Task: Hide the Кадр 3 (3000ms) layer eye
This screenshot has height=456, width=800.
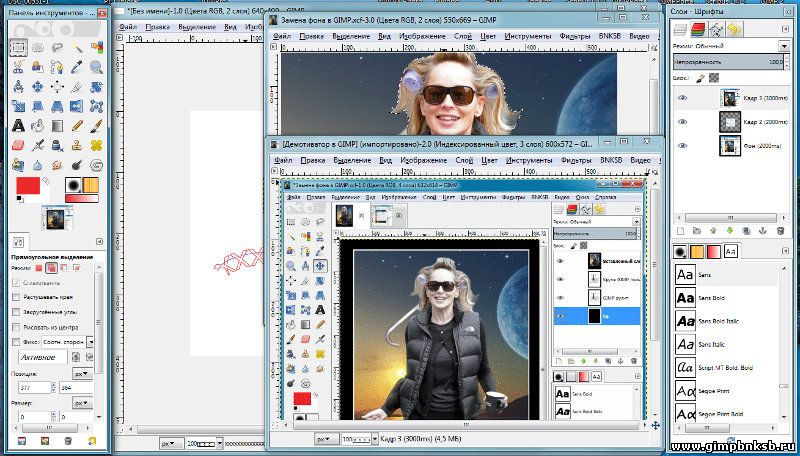Action: [682, 98]
